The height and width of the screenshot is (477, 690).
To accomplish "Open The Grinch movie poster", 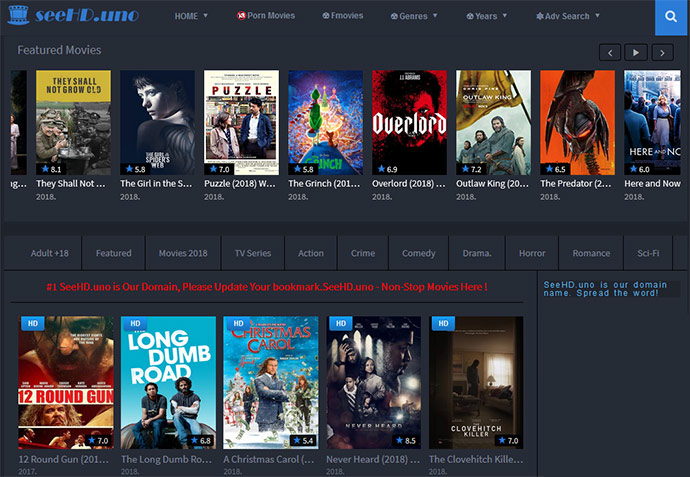I will click(x=325, y=120).
